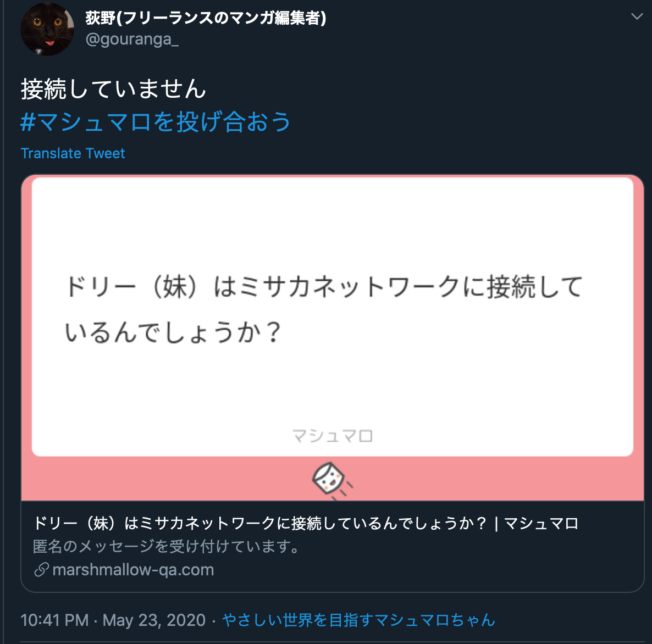
Task: Click the May 23, 2020 date
Action: point(154,620)
